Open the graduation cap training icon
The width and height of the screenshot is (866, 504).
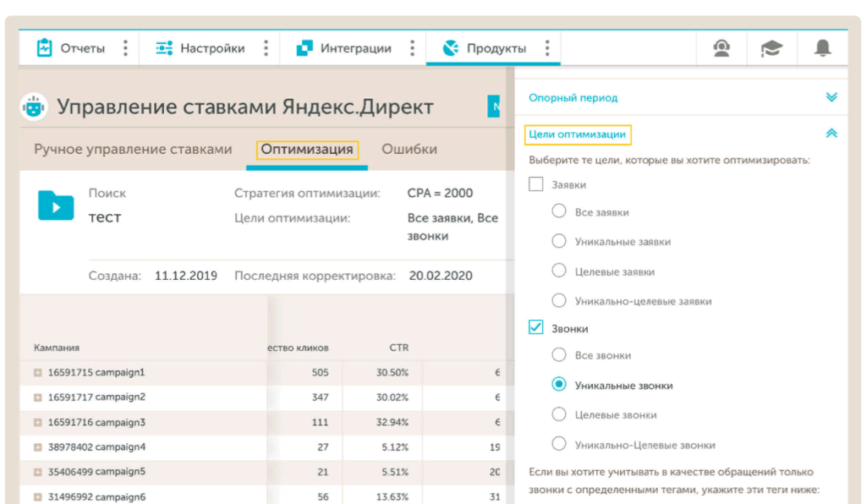[x=771, y=48]
